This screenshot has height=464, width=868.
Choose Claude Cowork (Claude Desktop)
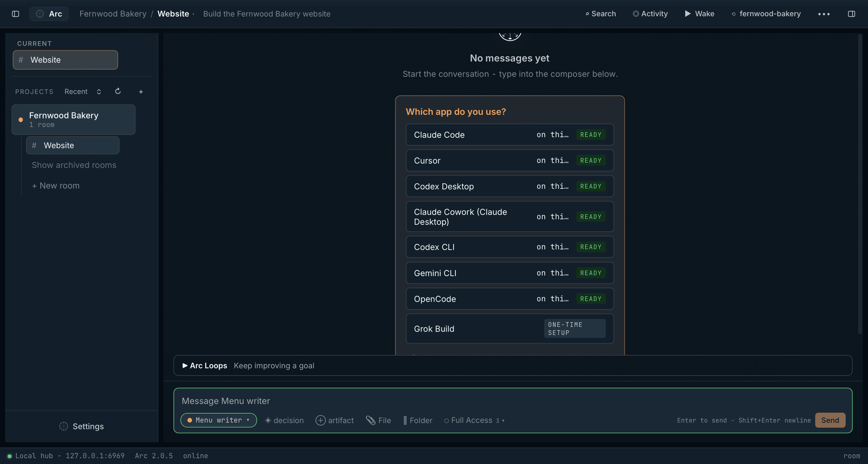click(x=510, y=217)
